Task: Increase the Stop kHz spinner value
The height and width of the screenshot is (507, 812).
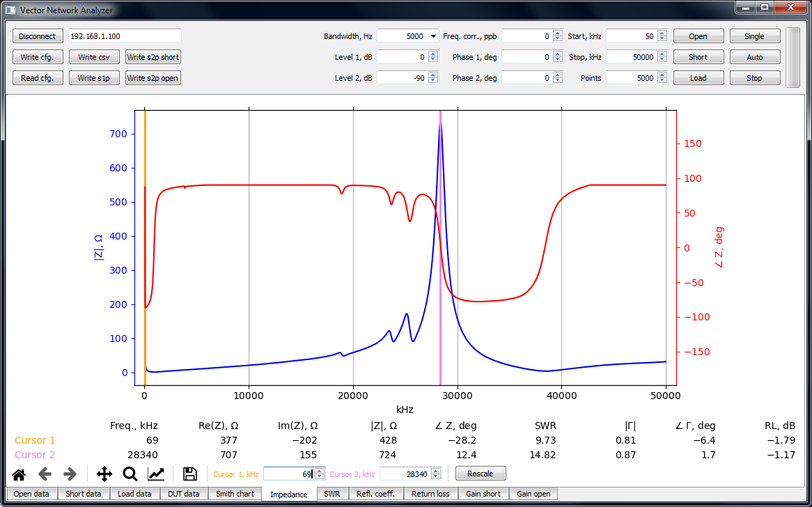Action: pyautogui.click(x=662, y=54)
